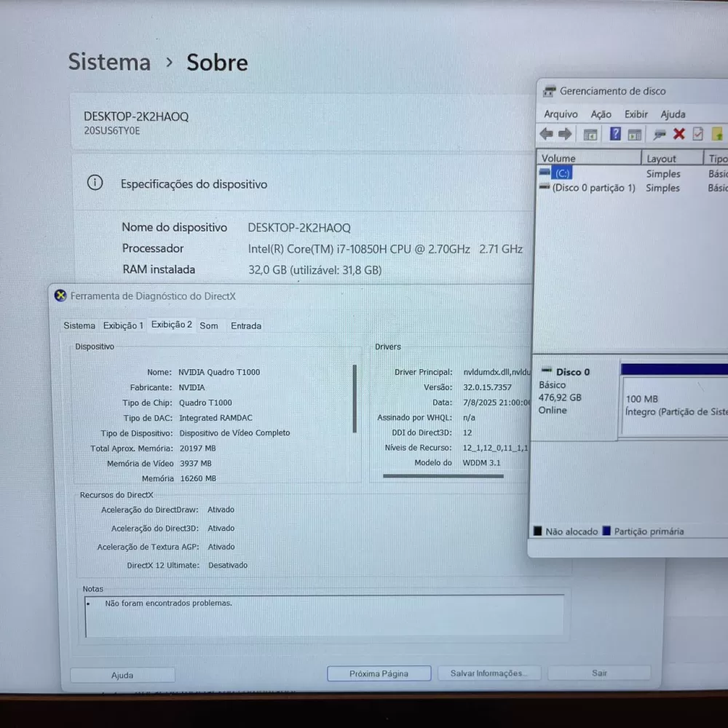Image resolution: width=728 pixels, height=728 pixels.
Task: Toggle the action pane toolbar icon
Action: 635,135
